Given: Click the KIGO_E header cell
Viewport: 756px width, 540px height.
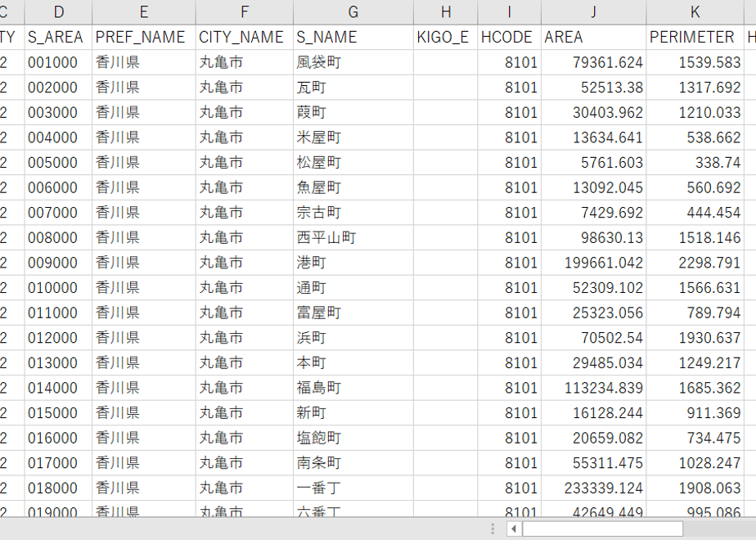Looking at the screenshot, I should pyautogui.click(x=445, y=37).
